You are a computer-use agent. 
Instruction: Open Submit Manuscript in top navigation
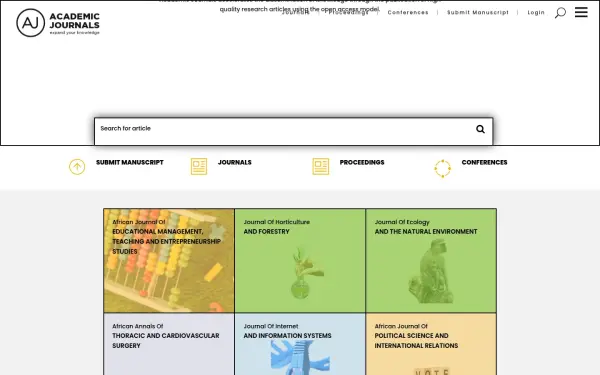point(478,12)
